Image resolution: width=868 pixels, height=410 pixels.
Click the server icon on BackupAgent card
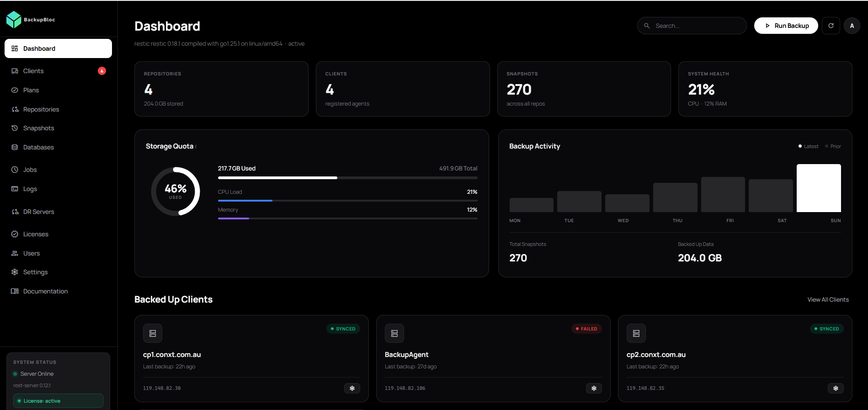(394, 333)
